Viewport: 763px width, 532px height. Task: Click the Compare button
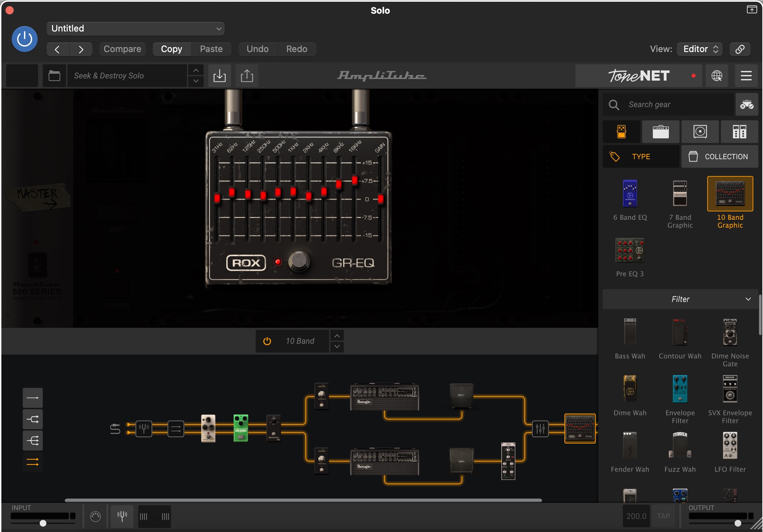click(x=122, y=49)
